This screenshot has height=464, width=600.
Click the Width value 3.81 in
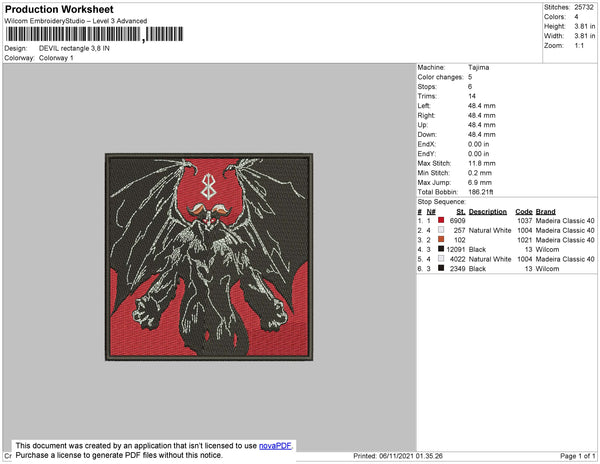pos(585,36)
